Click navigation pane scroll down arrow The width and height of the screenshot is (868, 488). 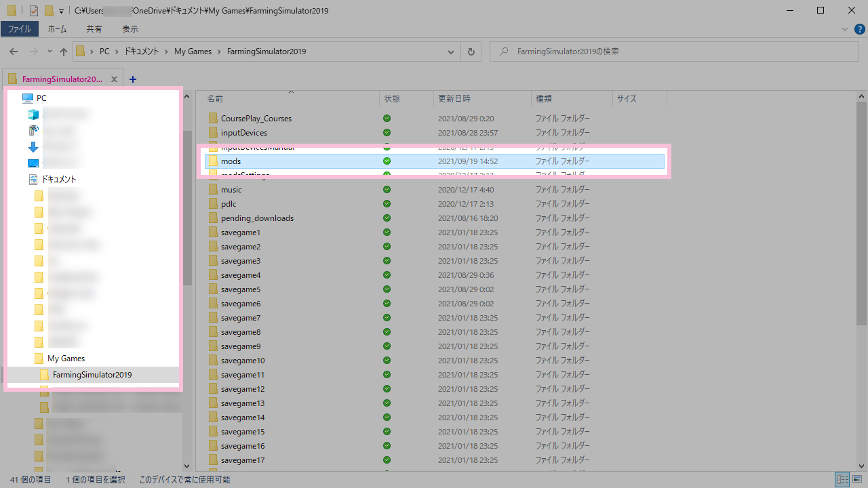(x=187, y=466)
